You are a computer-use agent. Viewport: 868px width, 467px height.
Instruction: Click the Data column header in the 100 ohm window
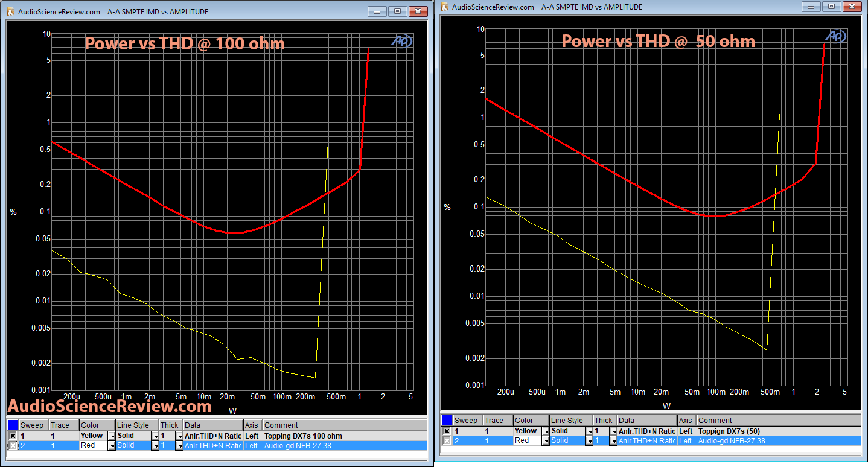click(x=213, y=425)
